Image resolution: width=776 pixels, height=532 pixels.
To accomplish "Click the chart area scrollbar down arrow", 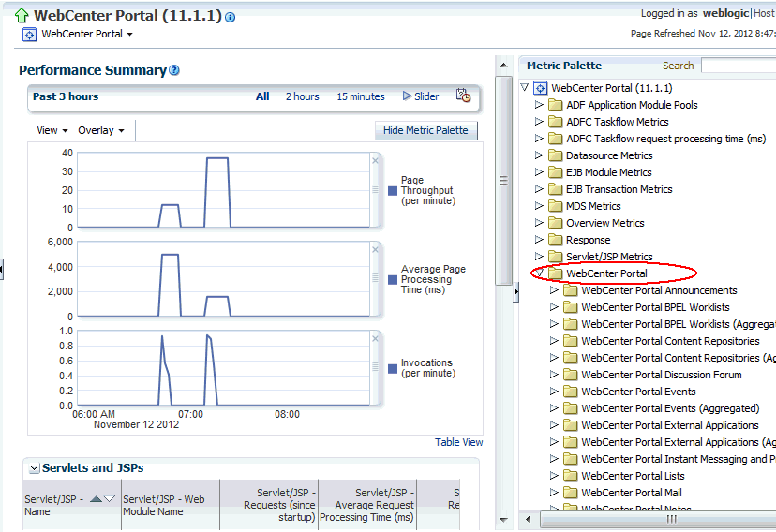I will click(503, 520).
